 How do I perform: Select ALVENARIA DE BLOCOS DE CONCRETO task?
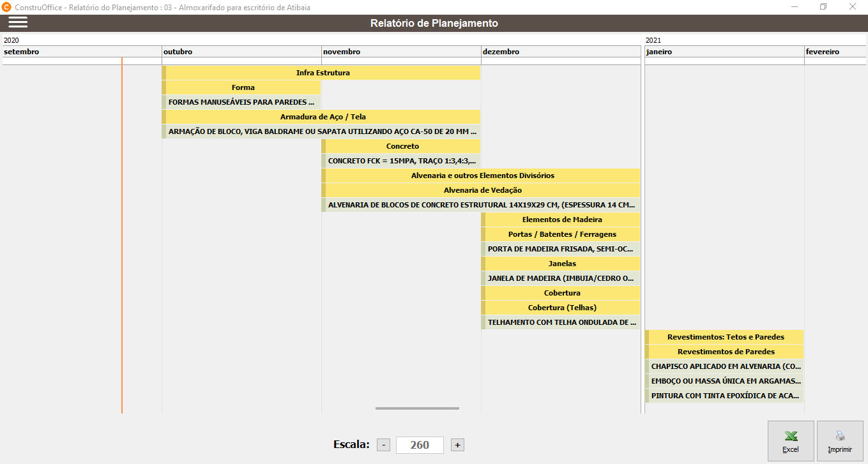(x=481, y=205)
